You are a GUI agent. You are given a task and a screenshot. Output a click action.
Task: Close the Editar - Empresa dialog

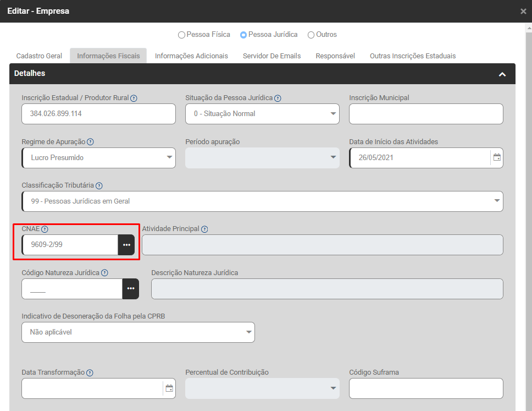click(523, 11)
